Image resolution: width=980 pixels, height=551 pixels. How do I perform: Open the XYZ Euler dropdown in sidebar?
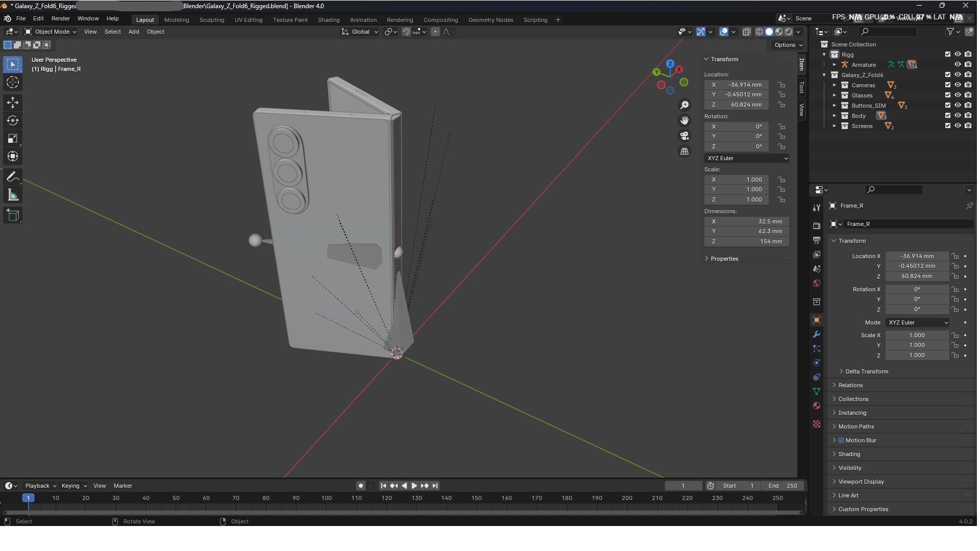[747, 158]
